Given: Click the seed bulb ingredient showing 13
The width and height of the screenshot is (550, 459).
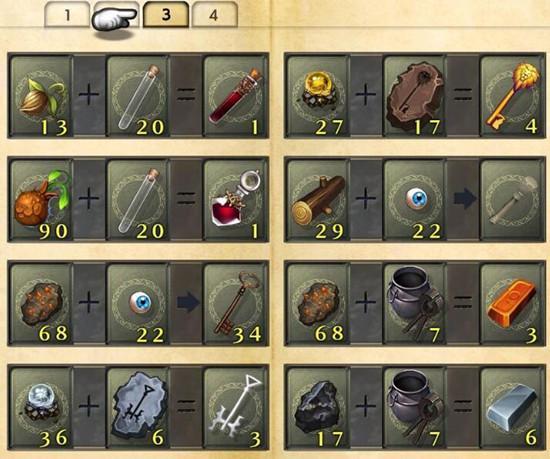Looking at the screenshot, I should tap(41, 95).
